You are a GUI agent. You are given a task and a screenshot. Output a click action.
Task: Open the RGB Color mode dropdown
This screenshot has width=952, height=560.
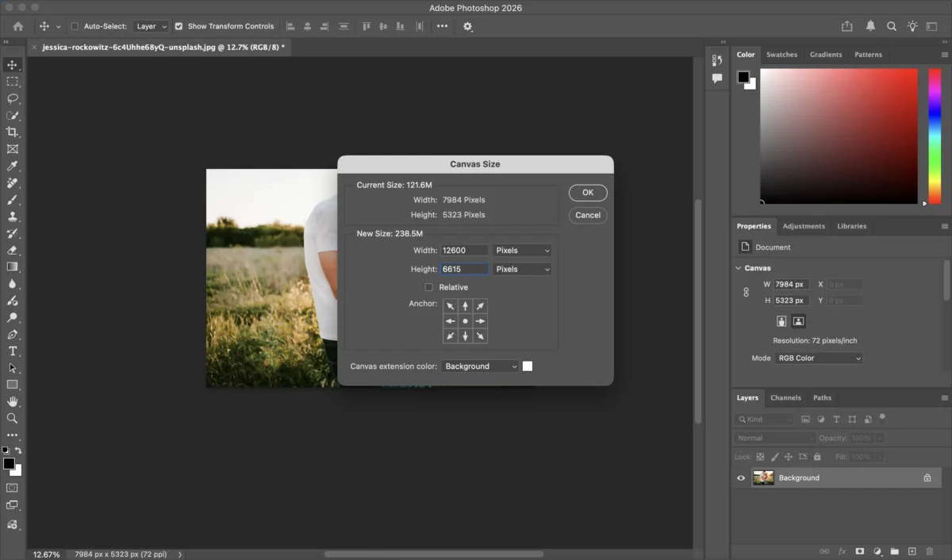[x=819, y=358]
